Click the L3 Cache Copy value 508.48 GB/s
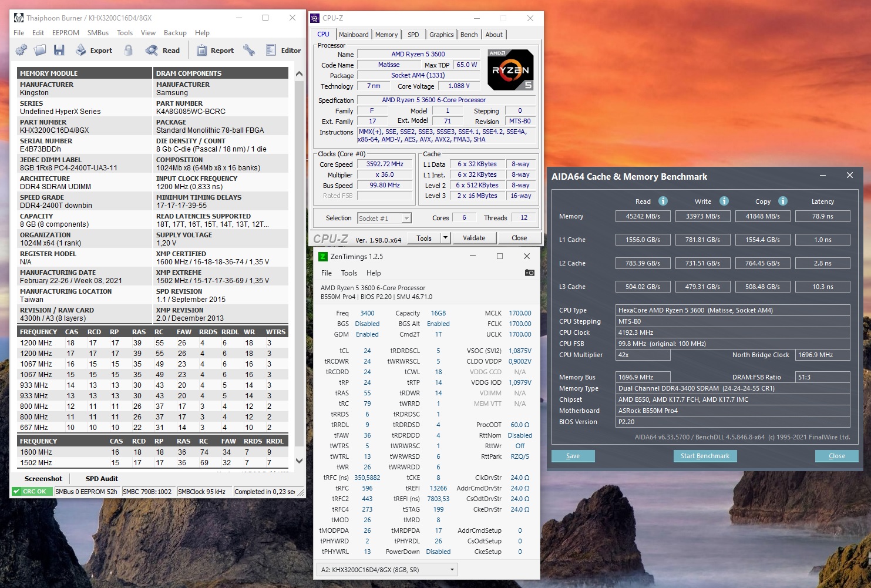The width and height of the screenshot is (871, 588). coord(762,287)
